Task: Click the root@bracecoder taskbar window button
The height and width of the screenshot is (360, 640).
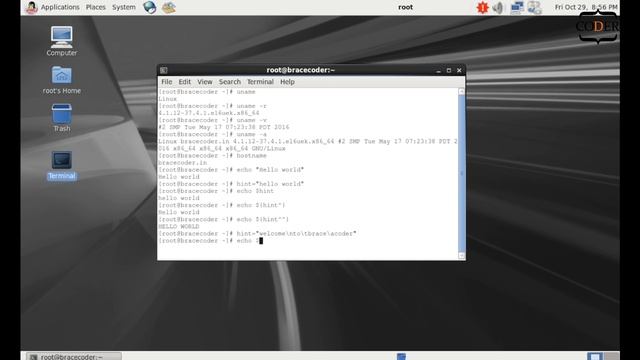Action: tap(74, 356)
